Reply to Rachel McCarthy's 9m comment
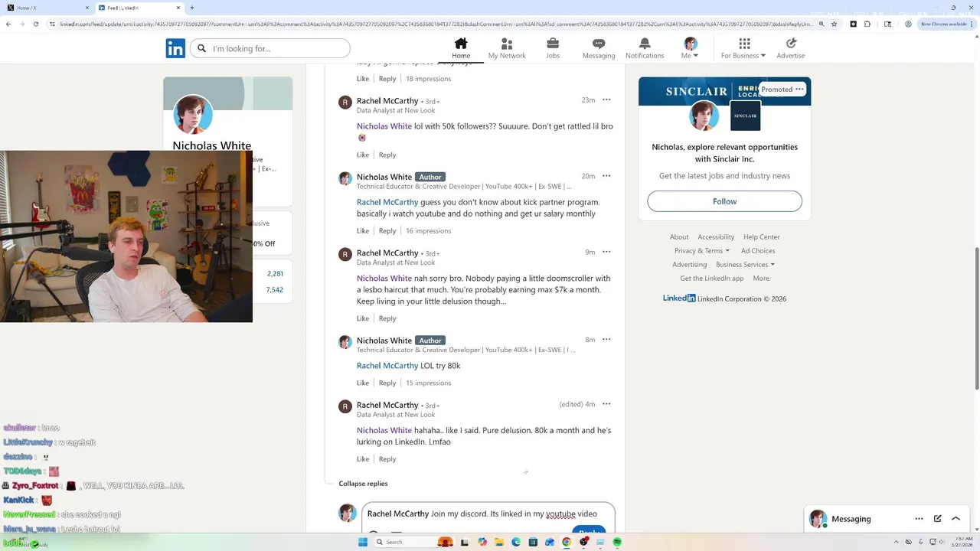Screen dimensions: 980x551 coord(387,318)
